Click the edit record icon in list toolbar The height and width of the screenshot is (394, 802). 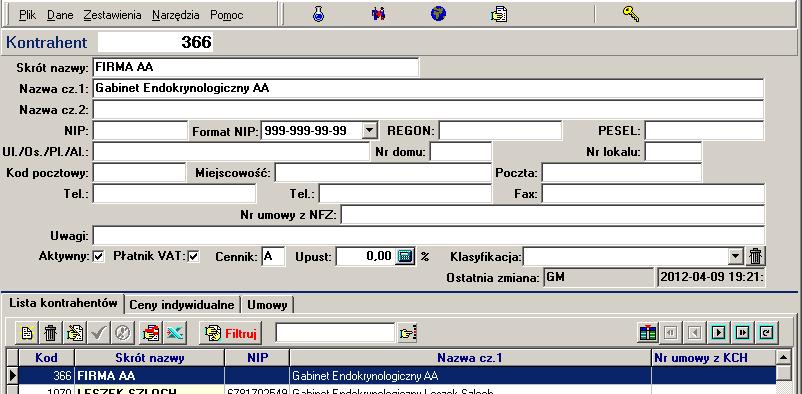tap(75, 333)
